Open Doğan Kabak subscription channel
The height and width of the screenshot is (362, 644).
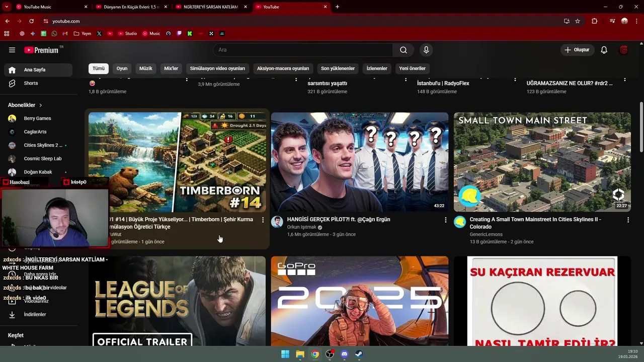click(x=38, y=172)
